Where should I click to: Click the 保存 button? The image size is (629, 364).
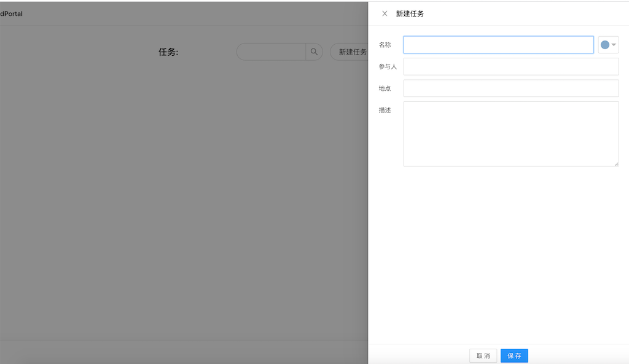tap(514, 355)
